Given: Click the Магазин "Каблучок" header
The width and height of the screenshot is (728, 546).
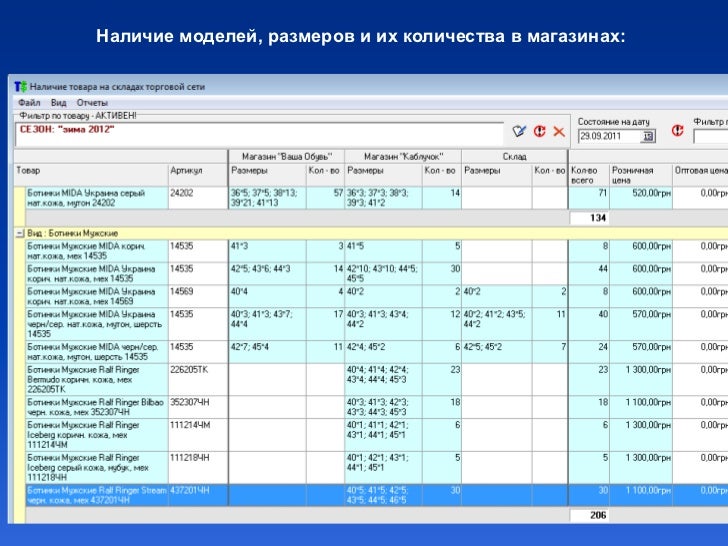Looking at the screenshot, I should (403, 156).
